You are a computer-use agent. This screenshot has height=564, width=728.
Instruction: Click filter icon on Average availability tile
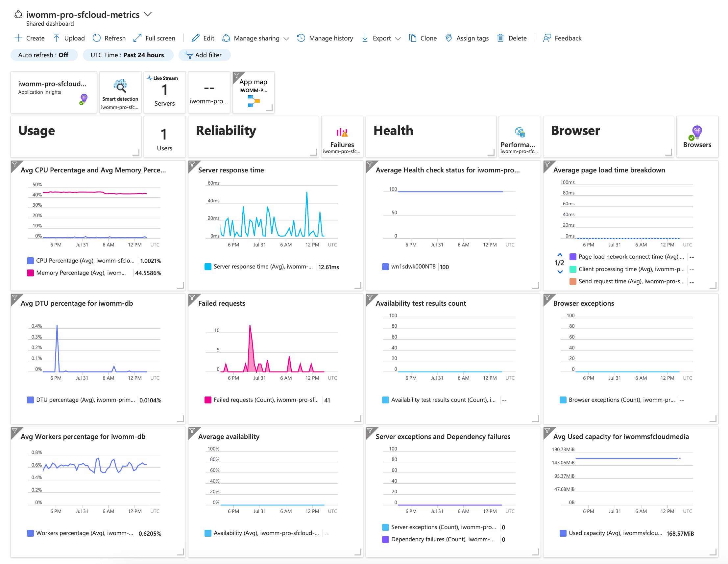(x=192, y=431)
